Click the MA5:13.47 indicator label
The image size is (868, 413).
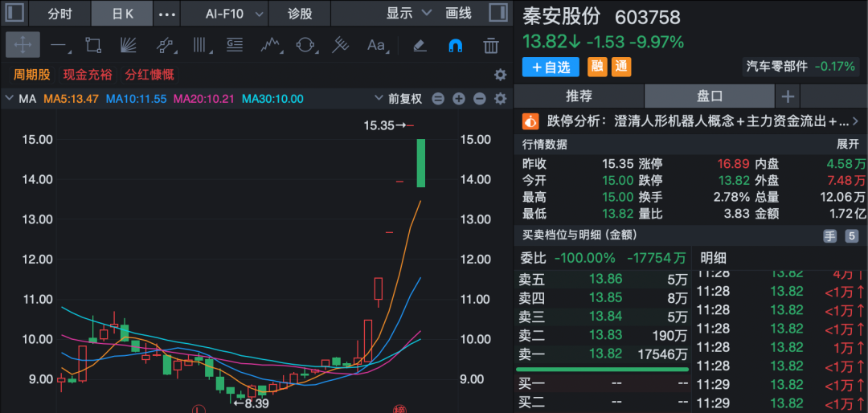tap(72, 99)
